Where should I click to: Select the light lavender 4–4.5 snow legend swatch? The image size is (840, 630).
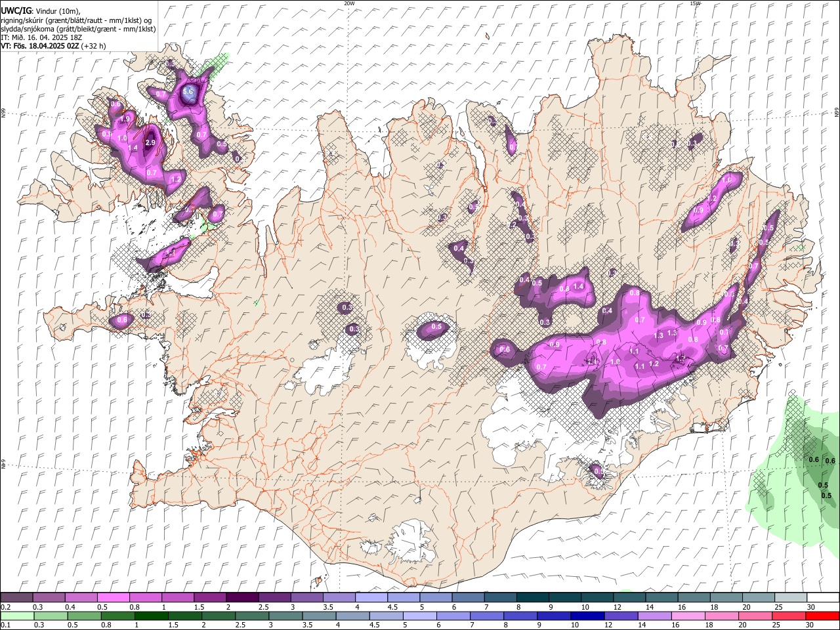point(371,597)
